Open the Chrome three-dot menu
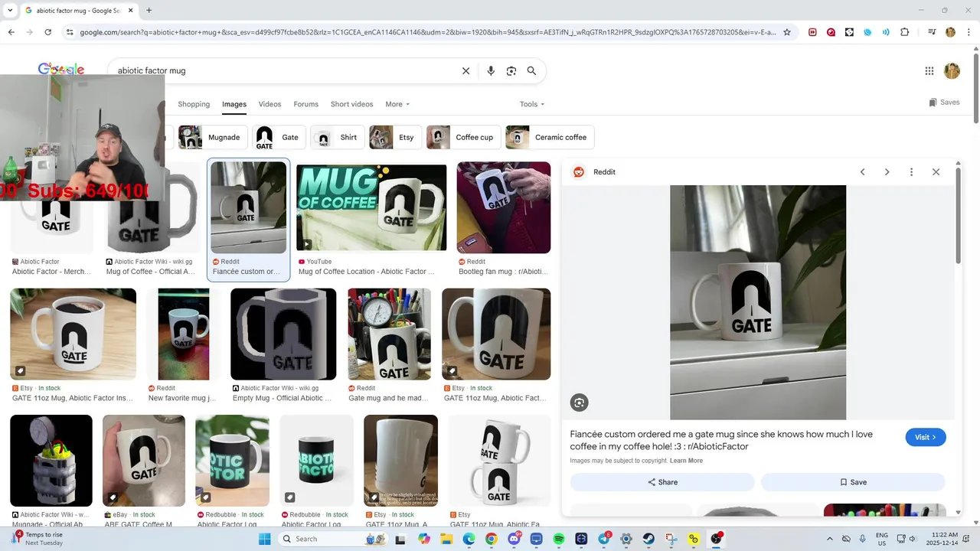The image size is (980, 551). [x=969, y=32]
